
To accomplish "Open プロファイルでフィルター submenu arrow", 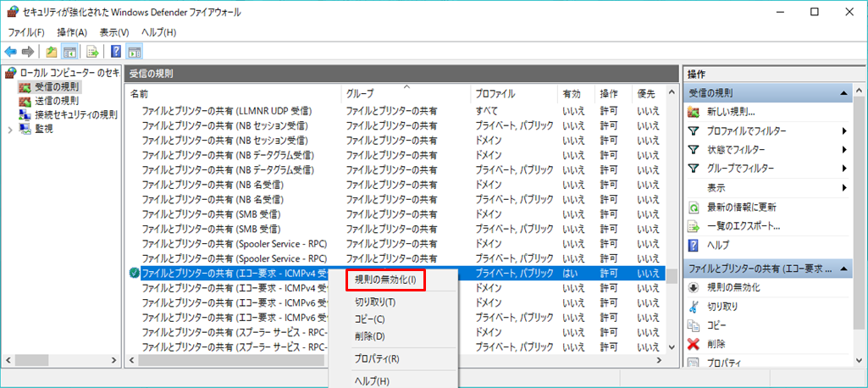I will click(x=845, y=131).
